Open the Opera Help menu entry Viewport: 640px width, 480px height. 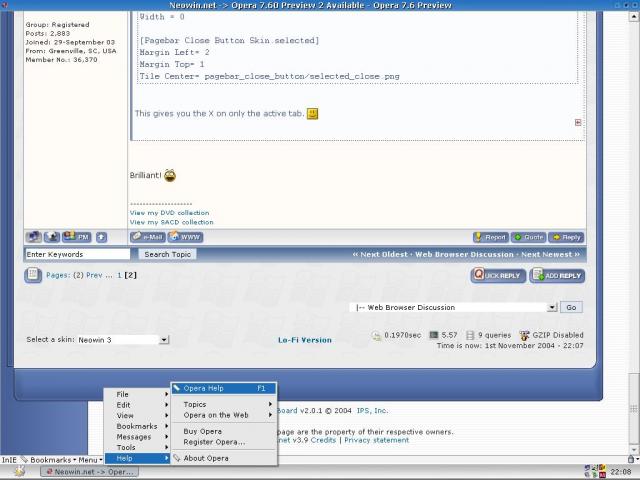coord(224,388)
